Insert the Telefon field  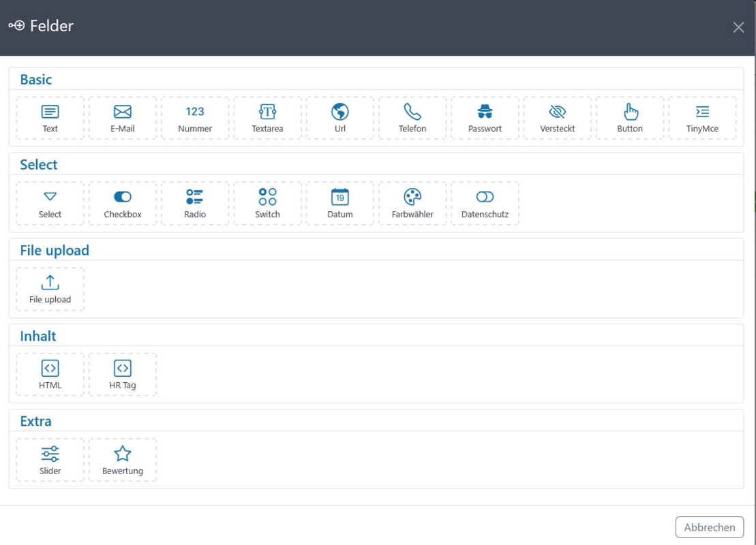click(x=412, y=118)
